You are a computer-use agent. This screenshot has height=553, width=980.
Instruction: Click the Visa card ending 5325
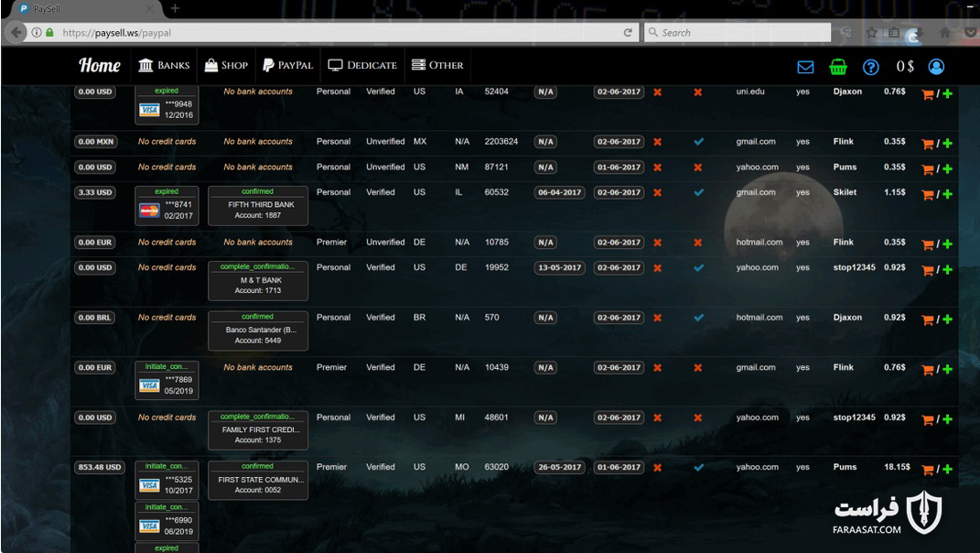tap(167, 481)
